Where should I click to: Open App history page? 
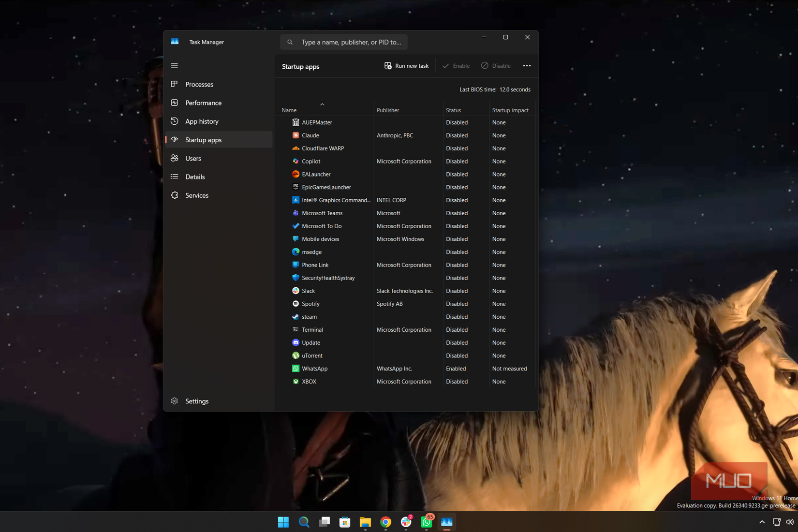tap(219, 121)
